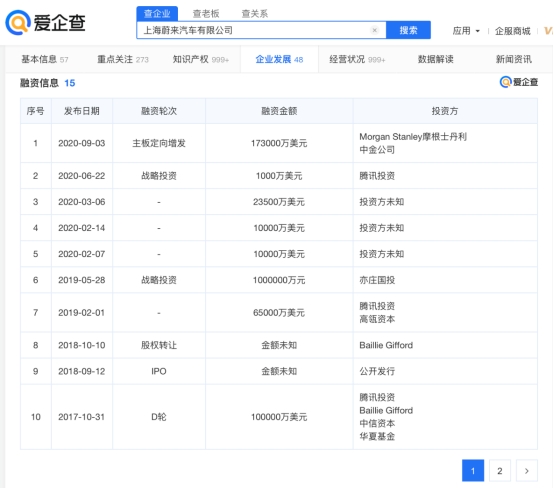The height and width of the screenshot is (489, 554).
Task: Click the amount 1000万美元
Action: [279, 176]
